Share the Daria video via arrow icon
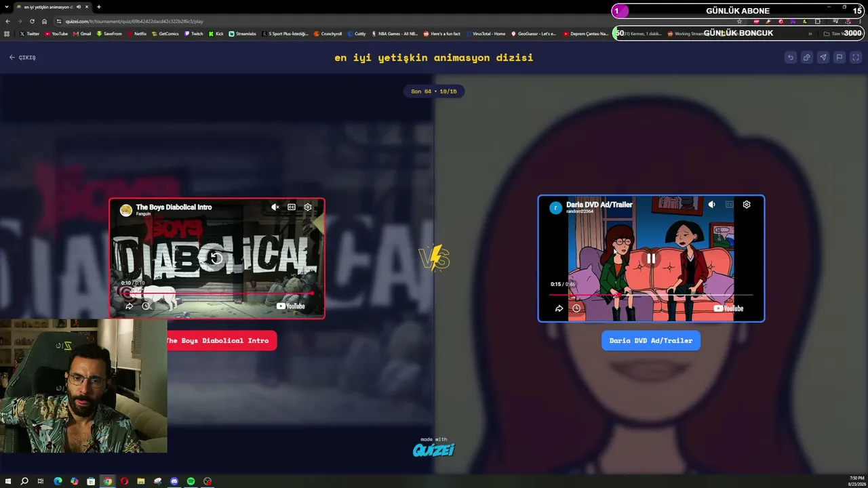The height and width of the screenshot is (488, 868). tap(559, 309)
